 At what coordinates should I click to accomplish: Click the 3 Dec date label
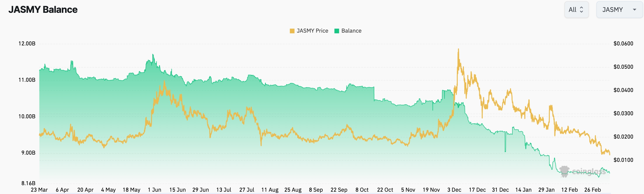(454, 190)
